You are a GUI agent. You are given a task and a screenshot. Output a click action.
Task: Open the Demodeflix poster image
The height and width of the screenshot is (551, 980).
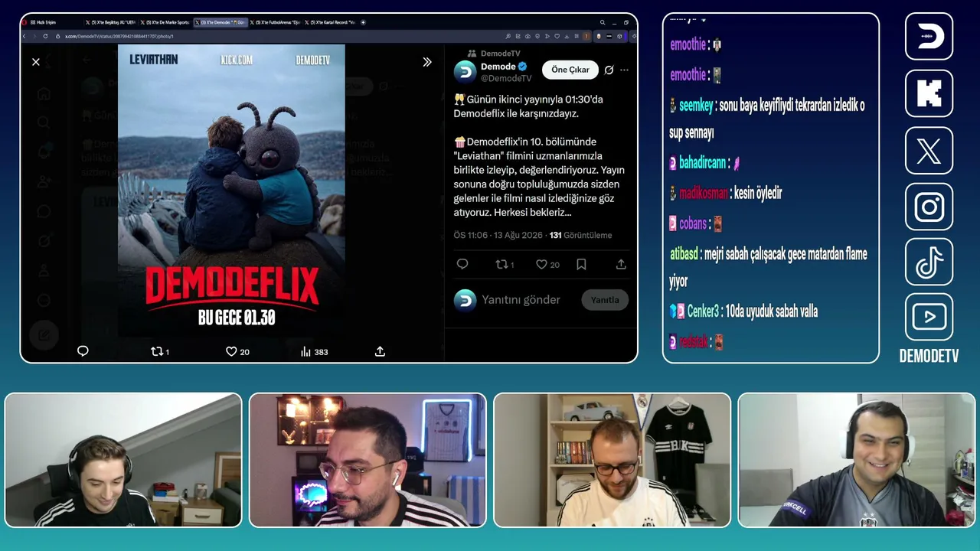[231, 191]
